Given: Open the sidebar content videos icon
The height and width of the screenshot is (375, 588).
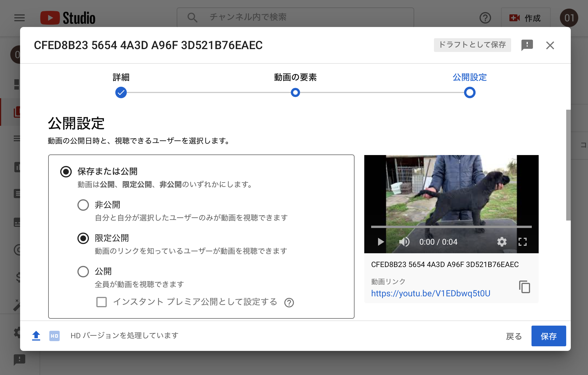Looking at the screenshot, I should coord(17,112).
